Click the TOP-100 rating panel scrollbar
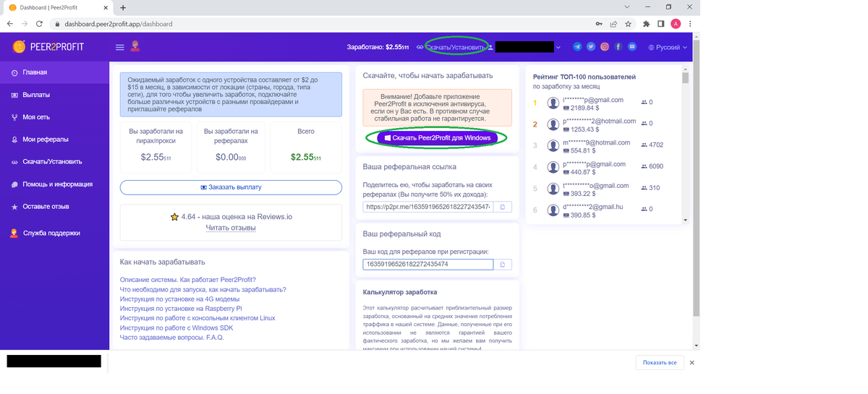This screenshot has height=394, width=868. 686,79
